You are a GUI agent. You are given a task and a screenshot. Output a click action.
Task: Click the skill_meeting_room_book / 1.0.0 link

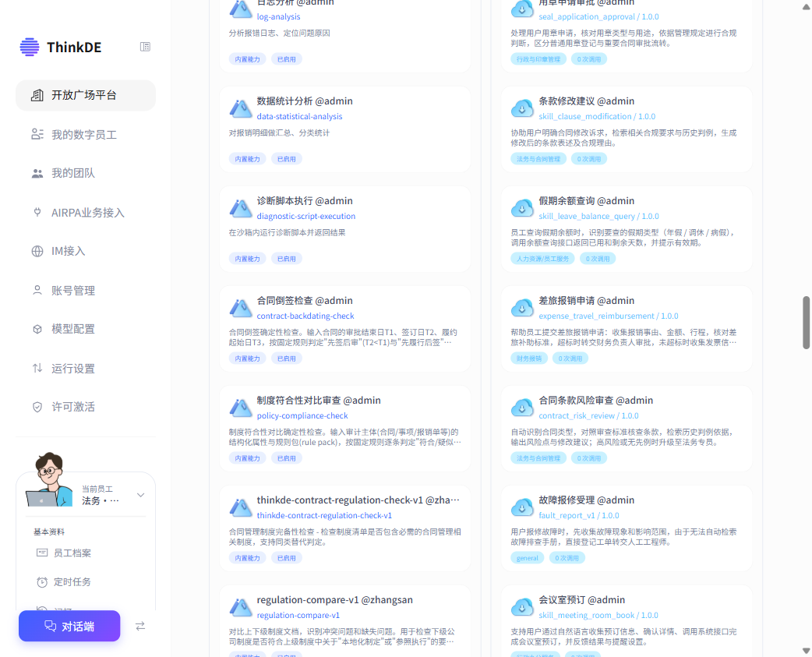[598, 615]
